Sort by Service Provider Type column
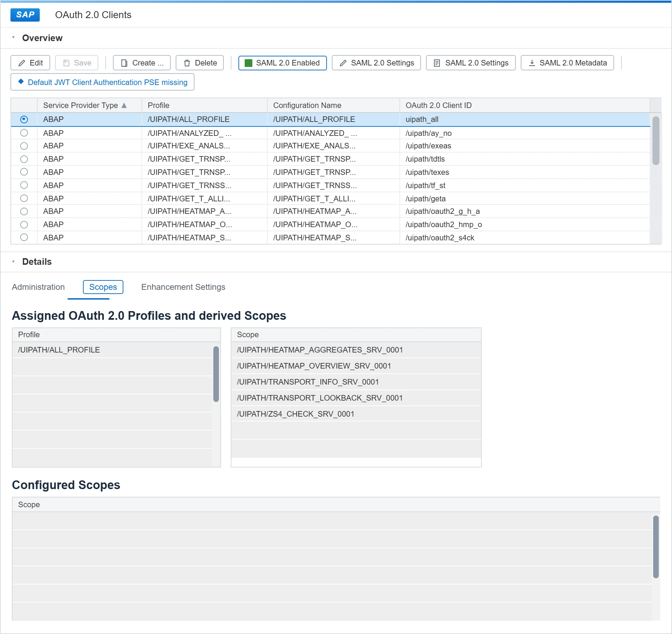The width and height of the screenshot is (672, 634). click(x=90, y=105)
